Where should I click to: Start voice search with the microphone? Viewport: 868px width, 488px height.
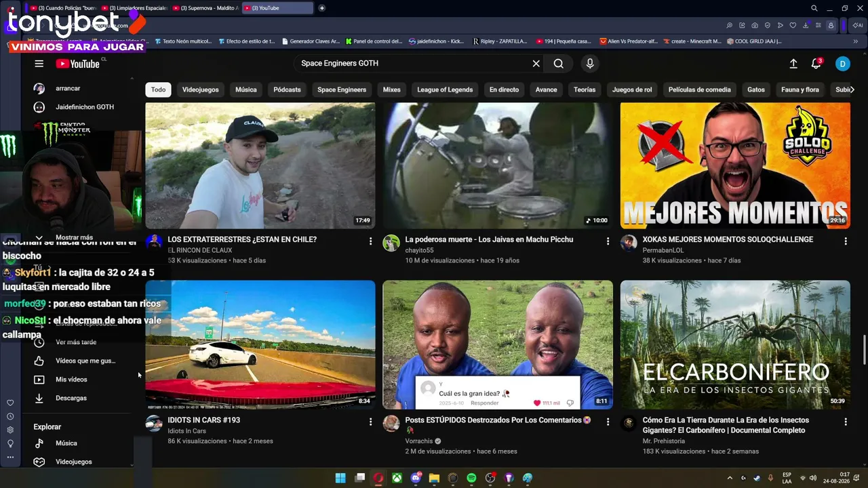(590, 64)
